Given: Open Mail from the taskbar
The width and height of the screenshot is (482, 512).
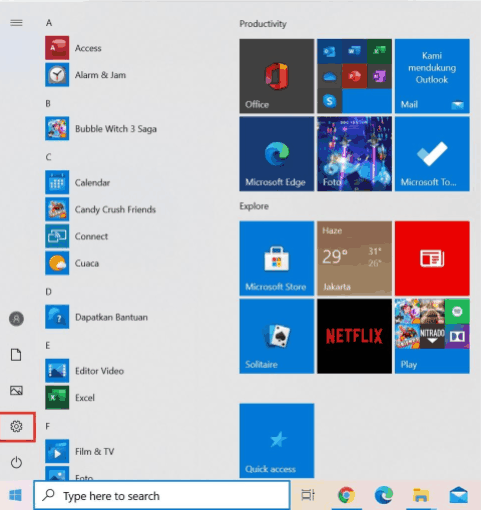Looking at the screenshot, I should click(458, 495).
